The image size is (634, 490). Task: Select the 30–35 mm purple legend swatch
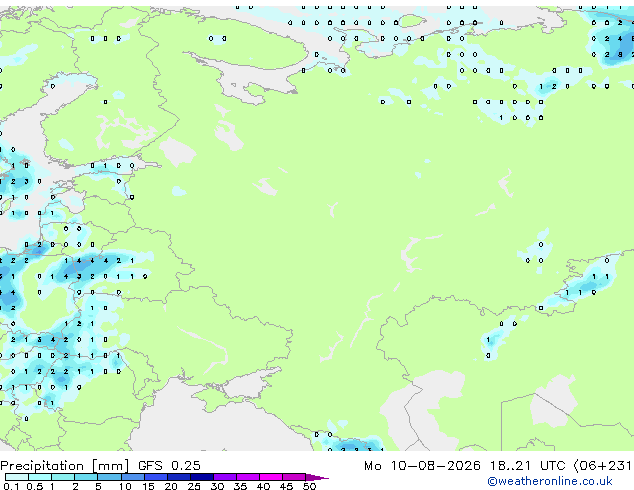point(224,477)
